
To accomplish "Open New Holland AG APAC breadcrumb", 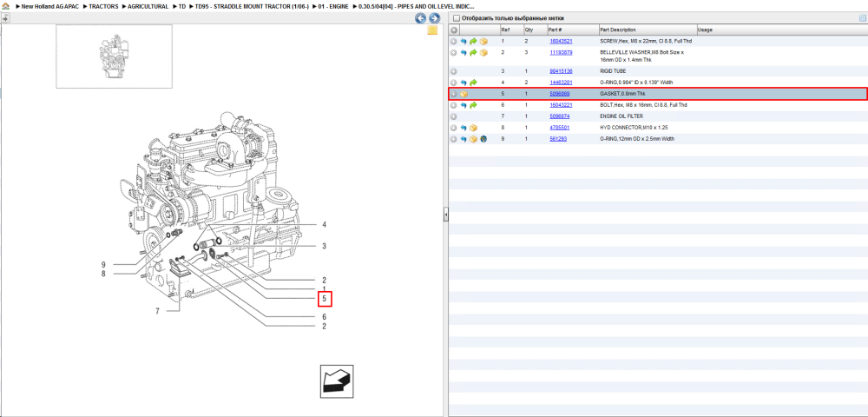I will pos(49,6).
